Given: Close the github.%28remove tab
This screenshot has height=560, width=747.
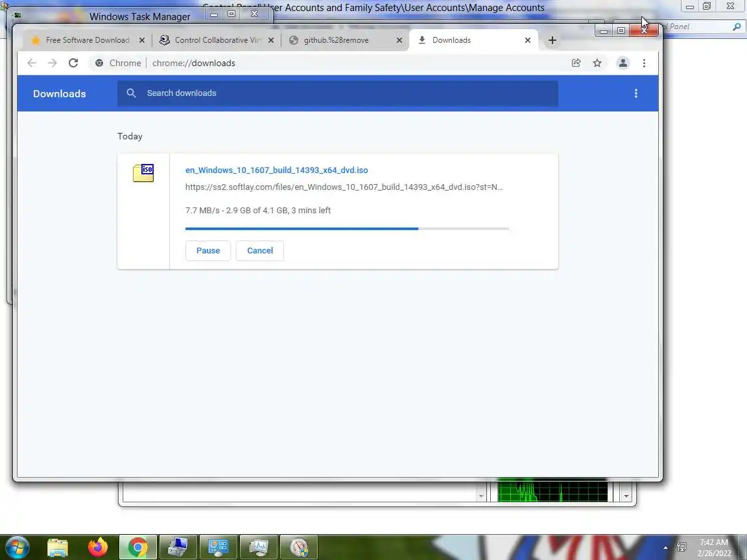Looking at the screenshot, I should pyautogui.click(x=399, y=40).
